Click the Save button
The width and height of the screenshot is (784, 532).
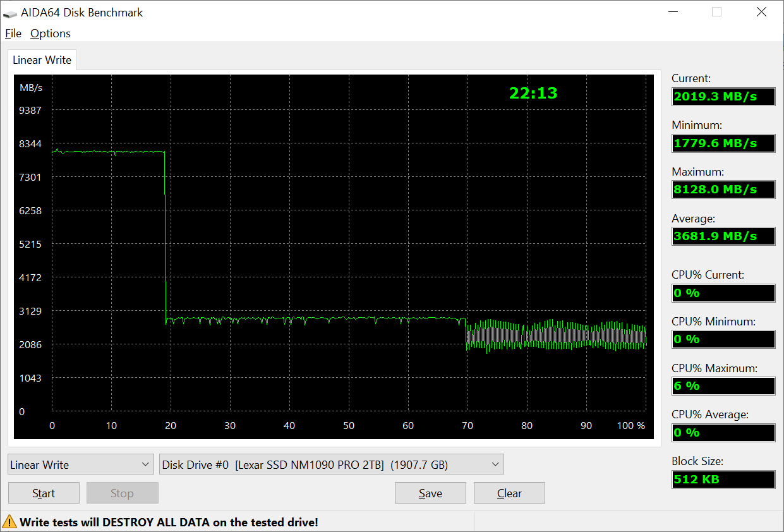430,493
